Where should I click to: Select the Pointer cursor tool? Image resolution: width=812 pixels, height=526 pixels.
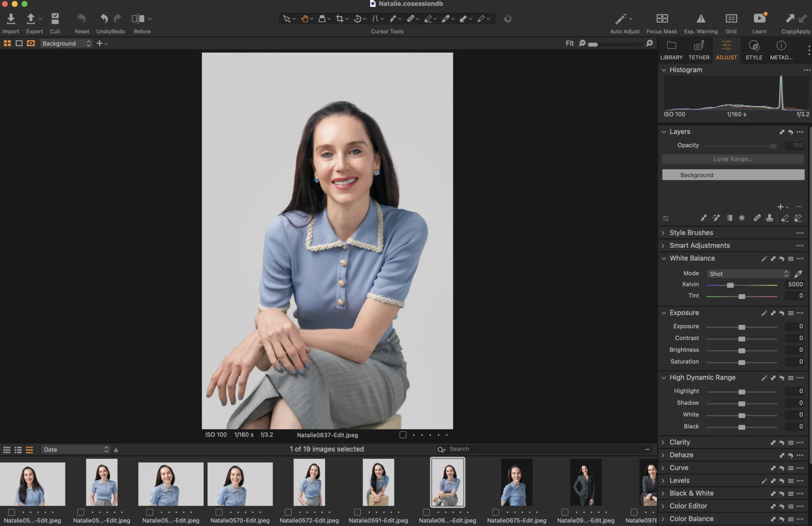287,19
